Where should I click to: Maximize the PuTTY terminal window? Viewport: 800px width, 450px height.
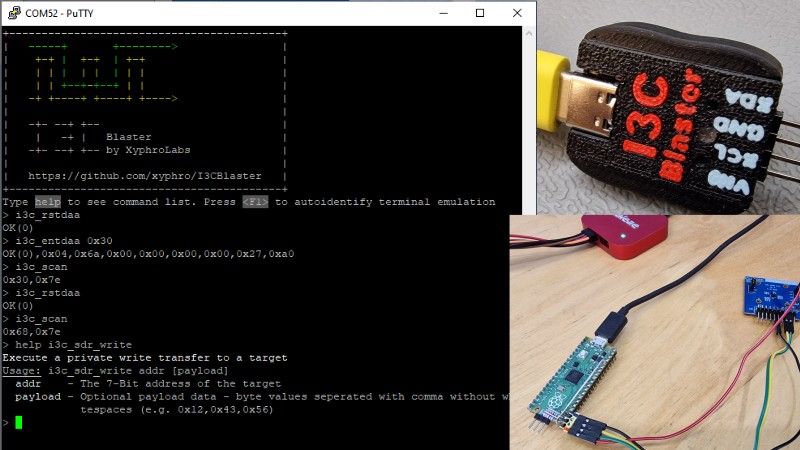pos(480,13)
